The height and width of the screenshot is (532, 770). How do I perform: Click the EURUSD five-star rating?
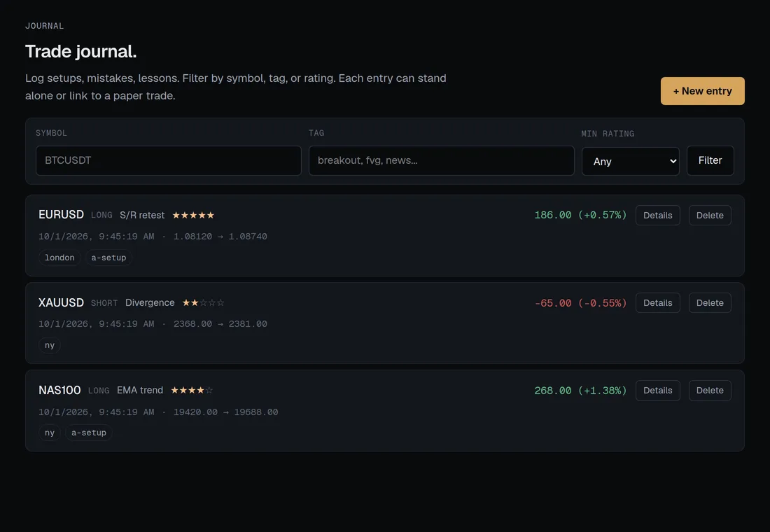(x=193, y=215)
